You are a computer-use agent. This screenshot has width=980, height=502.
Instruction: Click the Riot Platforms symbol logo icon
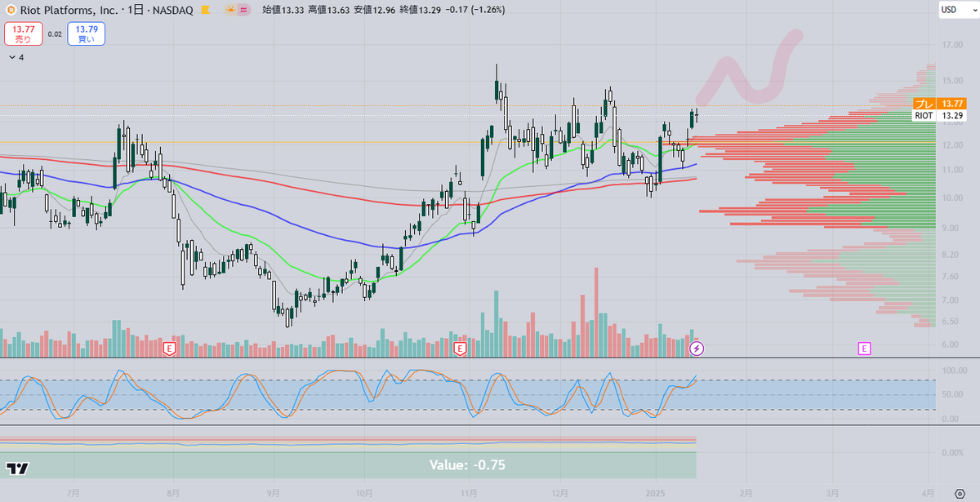pos(10,10)
